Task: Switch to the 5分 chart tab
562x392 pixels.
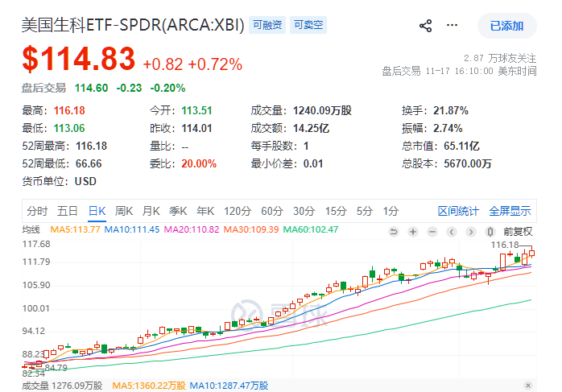Action: point(365,211)
